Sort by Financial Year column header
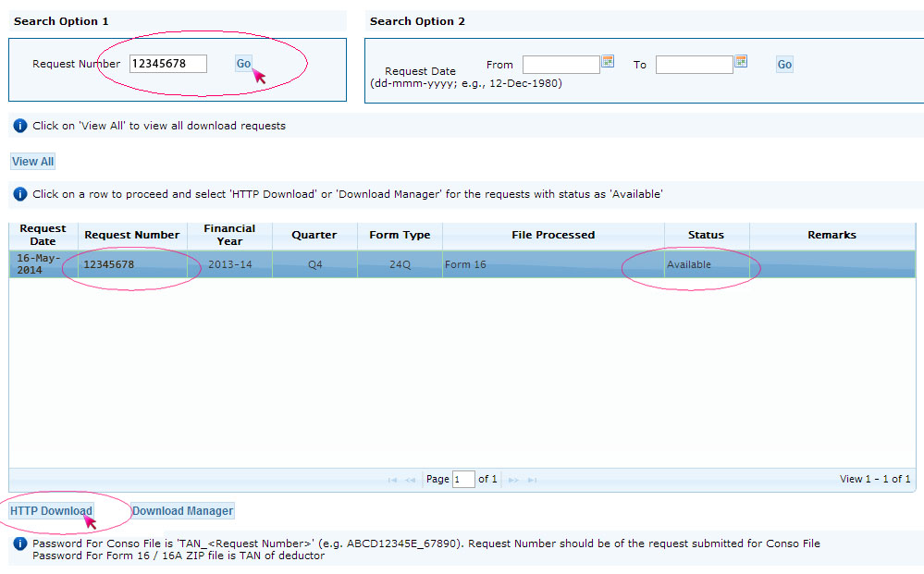Viewport: 924px width, 574px height. tap(229, 235)
